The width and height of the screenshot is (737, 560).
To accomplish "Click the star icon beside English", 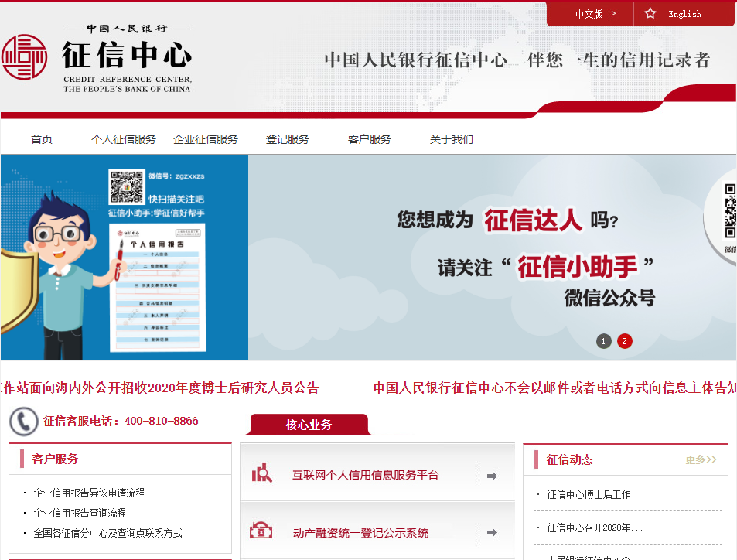I will coord(650,14).
